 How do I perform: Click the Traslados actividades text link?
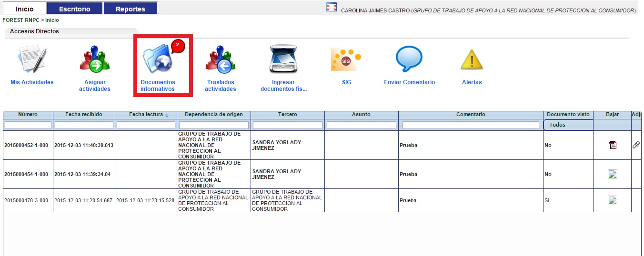pyautogui.click(x=221, y=86)
